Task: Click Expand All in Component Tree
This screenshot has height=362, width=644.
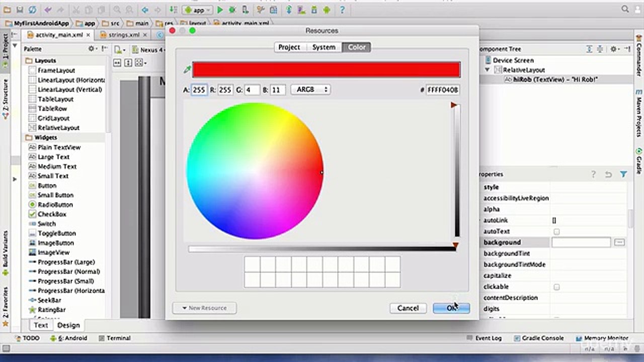Action: [589, 49]
